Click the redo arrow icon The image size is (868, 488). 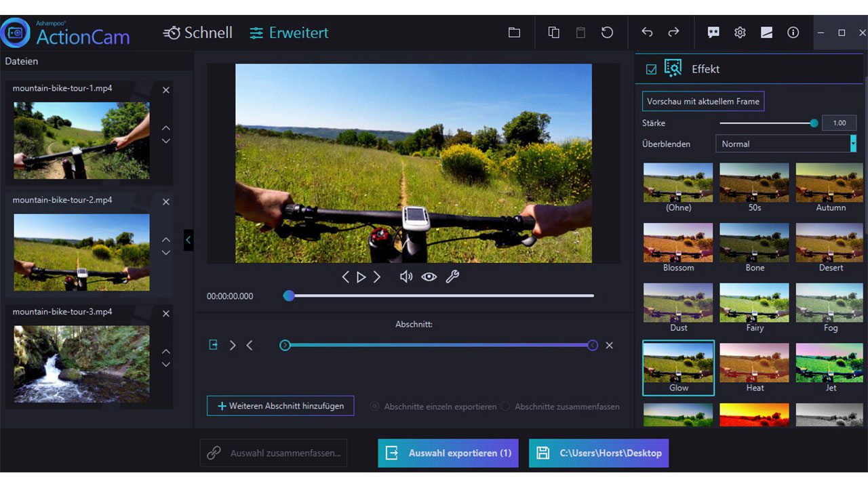[673, 33]
